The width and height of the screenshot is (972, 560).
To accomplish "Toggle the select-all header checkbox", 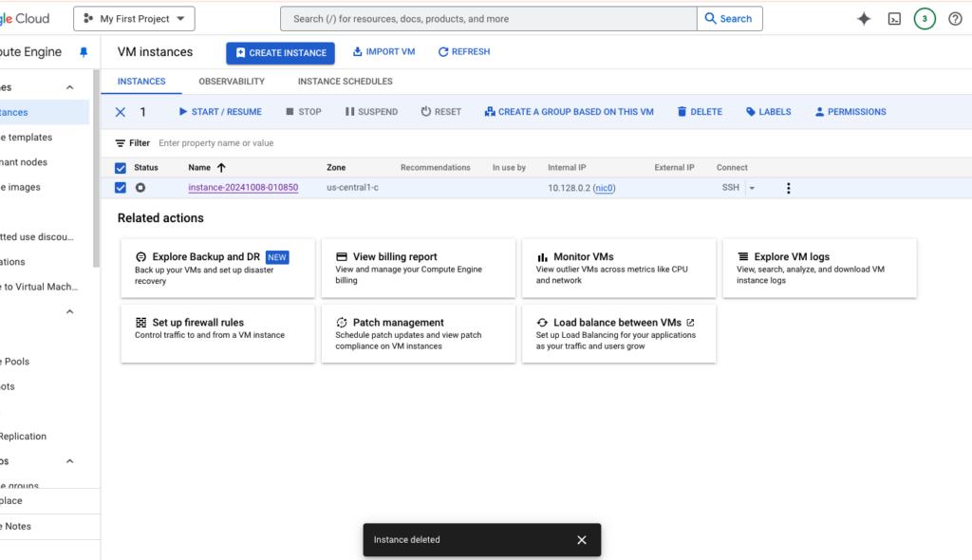I will (121, 168).
